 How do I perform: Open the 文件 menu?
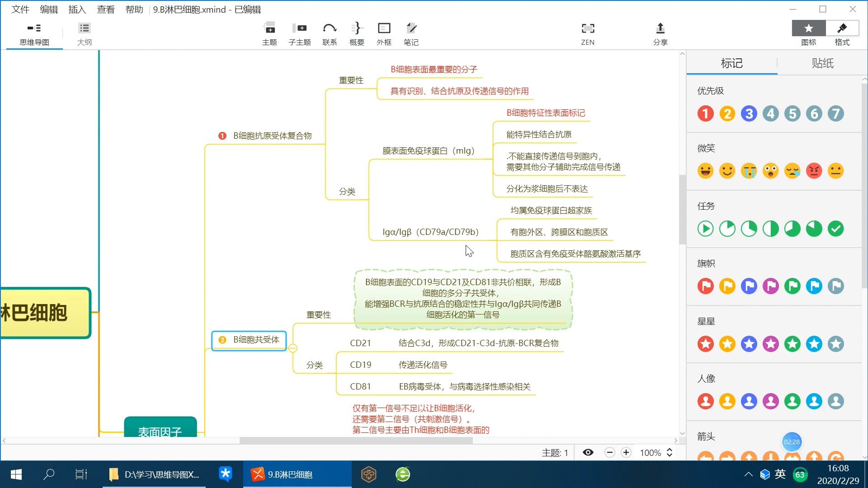coord(20,9)
